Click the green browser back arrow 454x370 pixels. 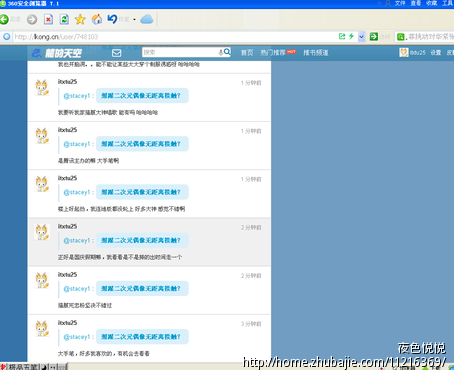(4, 19)
